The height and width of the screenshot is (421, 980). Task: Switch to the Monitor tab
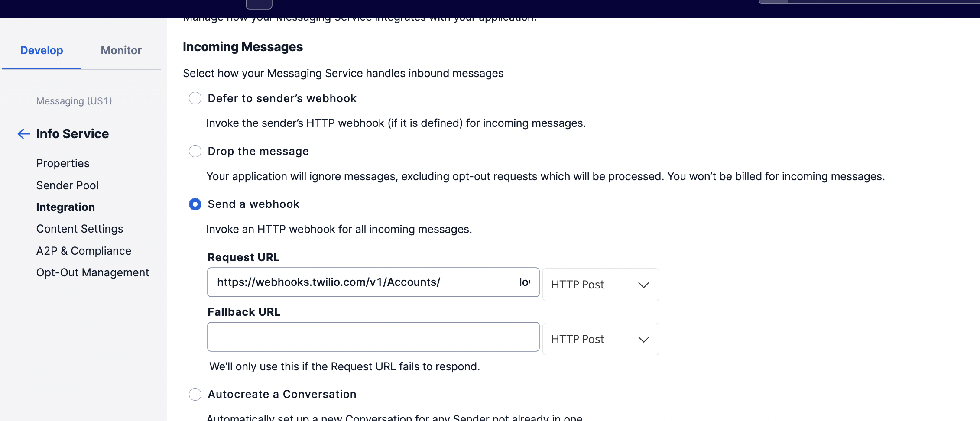point(121,50)
